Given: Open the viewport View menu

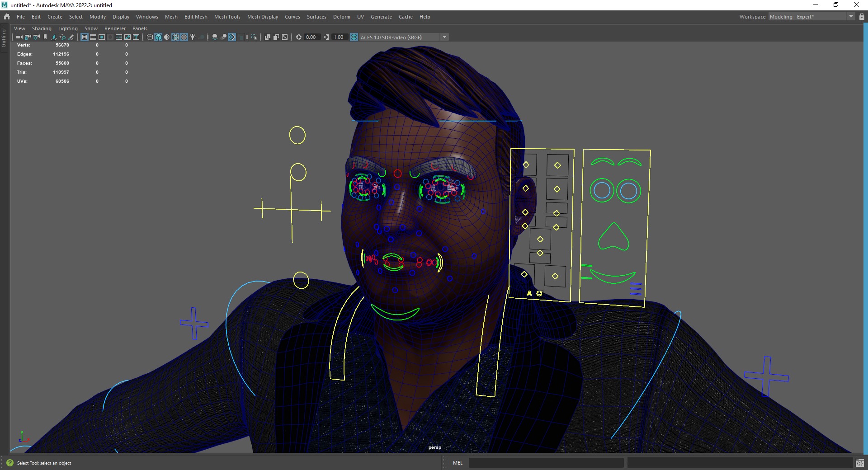Looking at the screenshot, I should [19, 28].
